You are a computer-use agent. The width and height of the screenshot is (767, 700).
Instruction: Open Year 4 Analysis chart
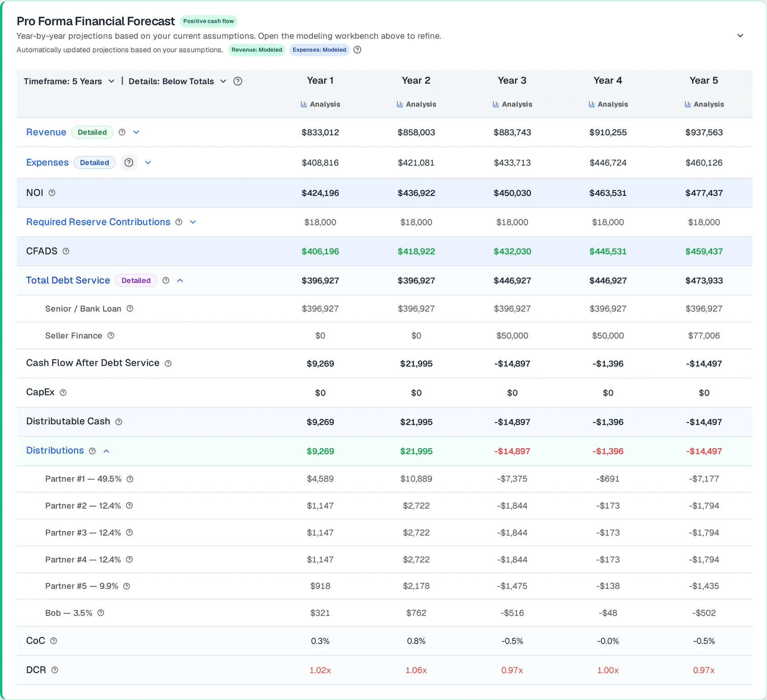[x=608, y=104]
